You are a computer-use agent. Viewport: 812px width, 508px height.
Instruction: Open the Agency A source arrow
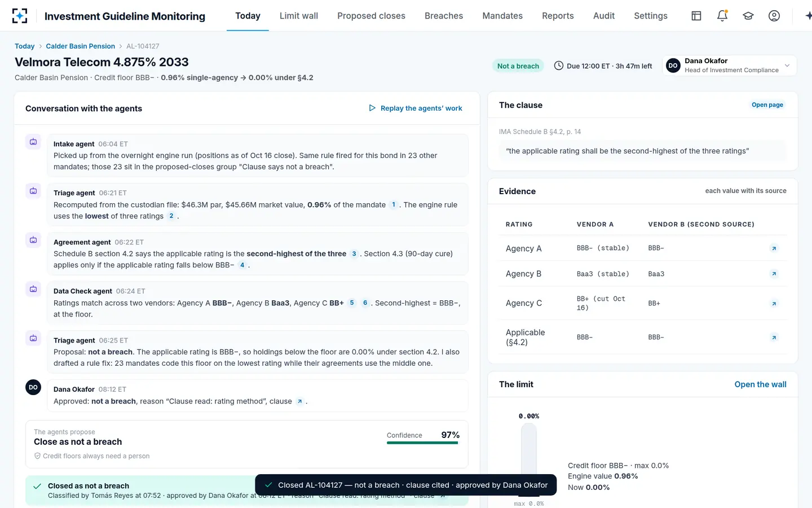774,248
